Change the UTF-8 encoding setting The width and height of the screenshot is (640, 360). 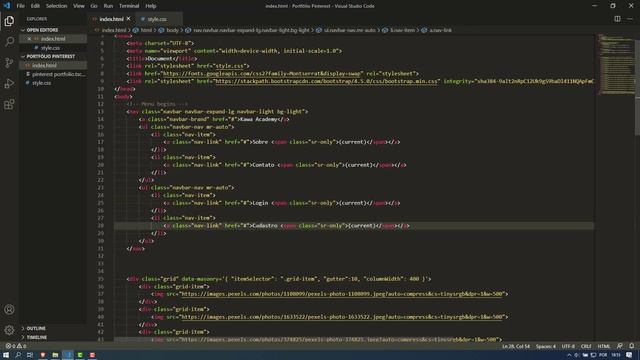568,346
